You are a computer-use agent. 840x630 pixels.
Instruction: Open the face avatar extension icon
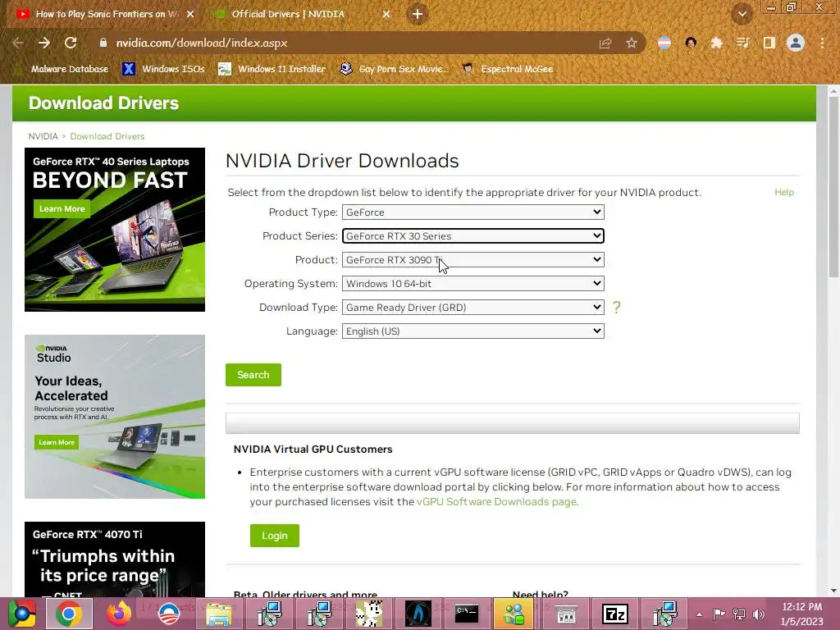pos(691,43)
